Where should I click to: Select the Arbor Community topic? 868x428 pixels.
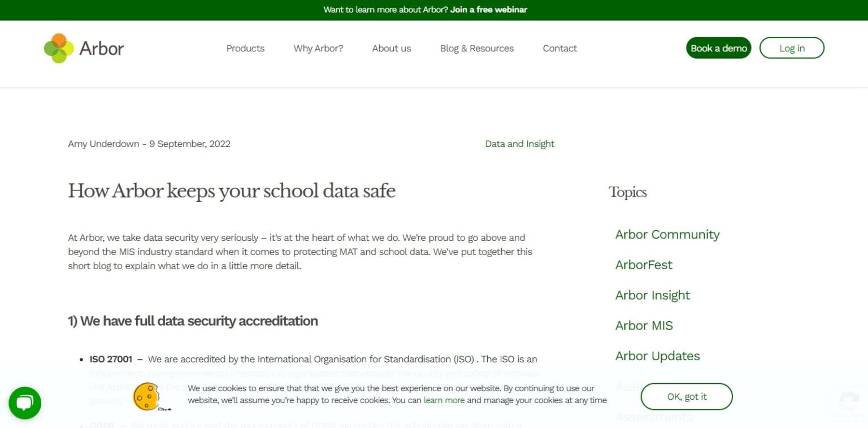pyautogui.click(x=667, y=235)
